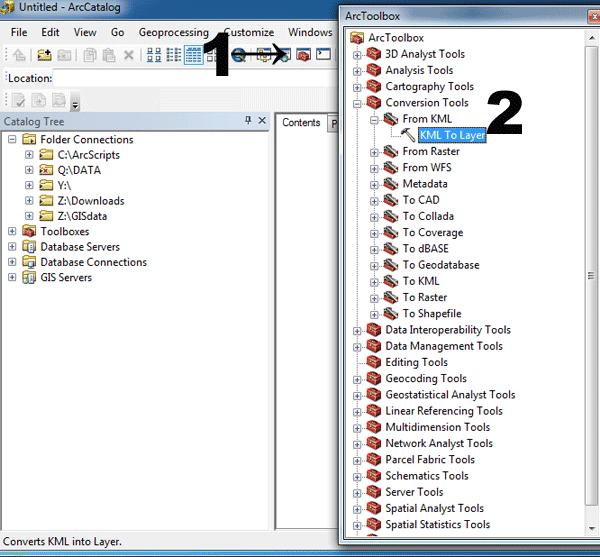Click the Q:\DATA disconnected folder icon

tap(46, 170)
